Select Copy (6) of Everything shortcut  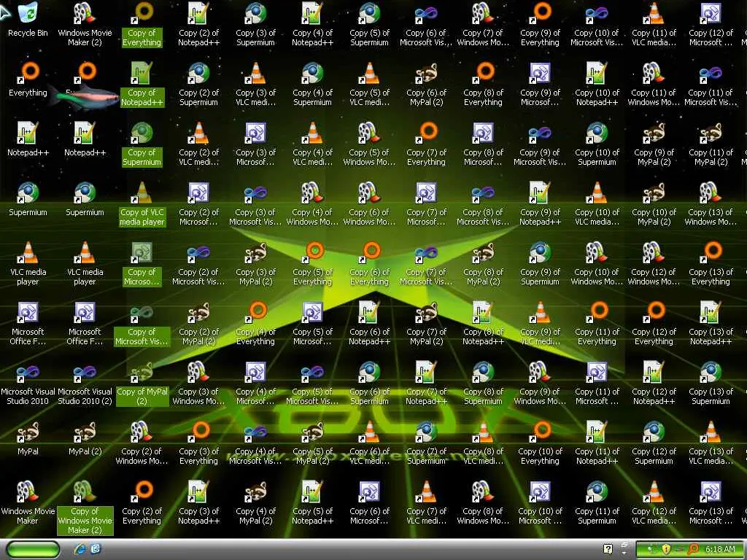370,262
